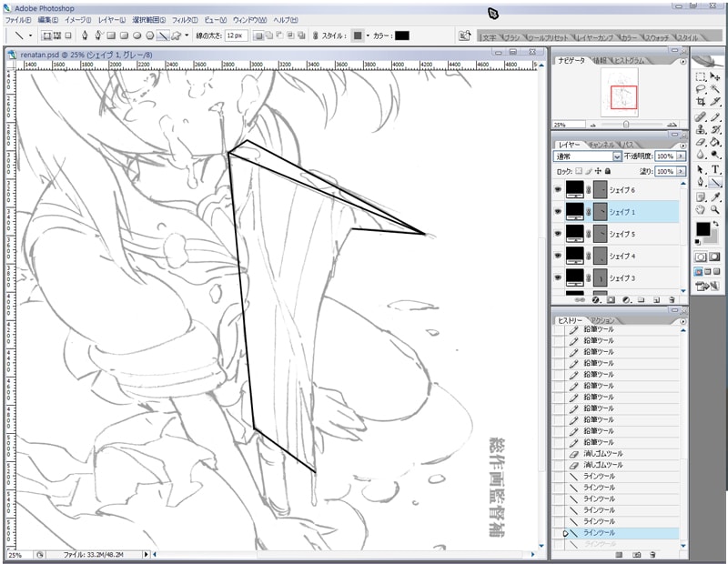Hide the シェイプ 5 layer

coord(557,233)
